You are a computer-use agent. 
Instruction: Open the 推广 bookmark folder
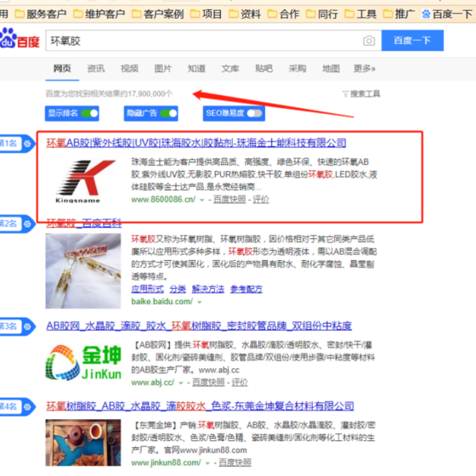399,14
